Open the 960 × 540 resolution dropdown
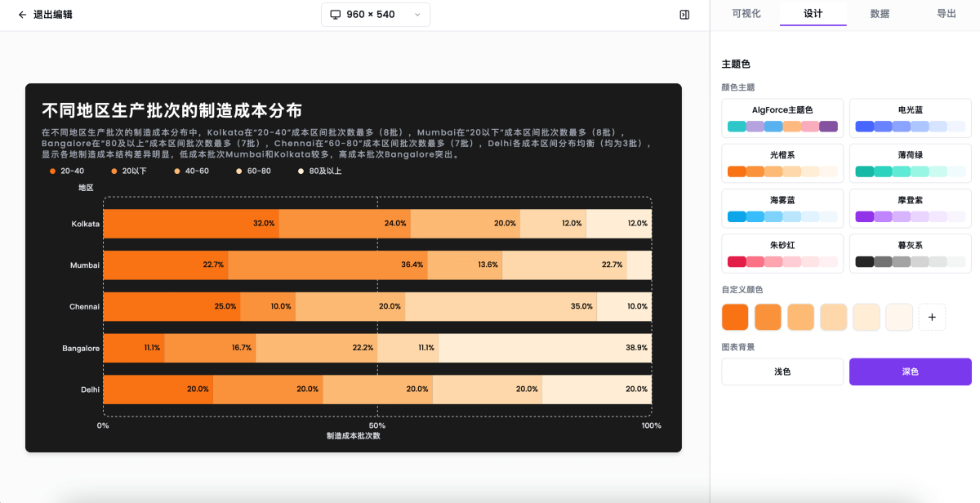The height and width of the screenshot is (503, 980). tap(376, 14)
